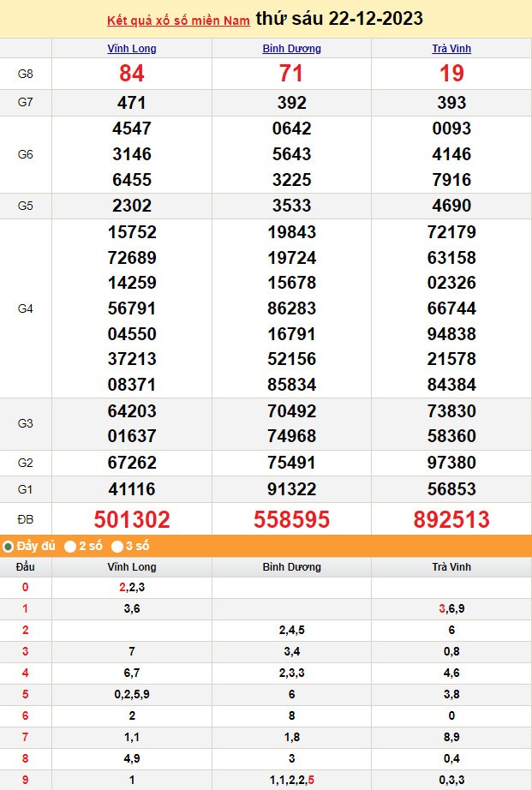
Task: Click G1 number 41116
Action: (x=132, y=488)
